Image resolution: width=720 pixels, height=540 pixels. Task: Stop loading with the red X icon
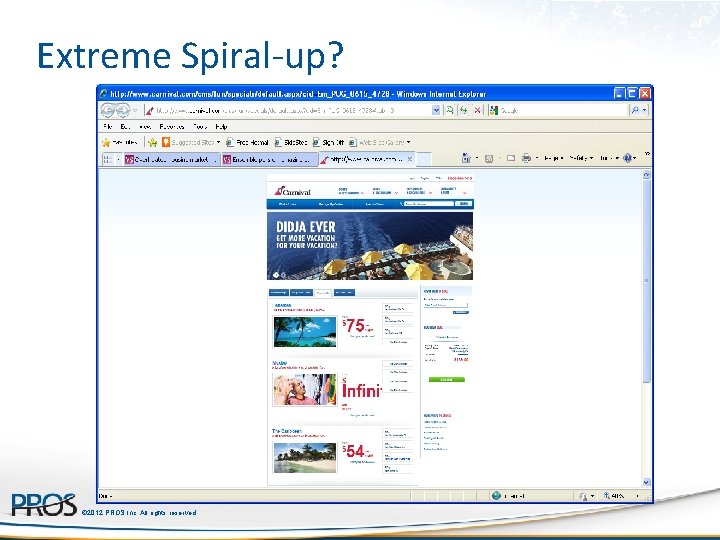pyautogui.click(x=478, y=110)
